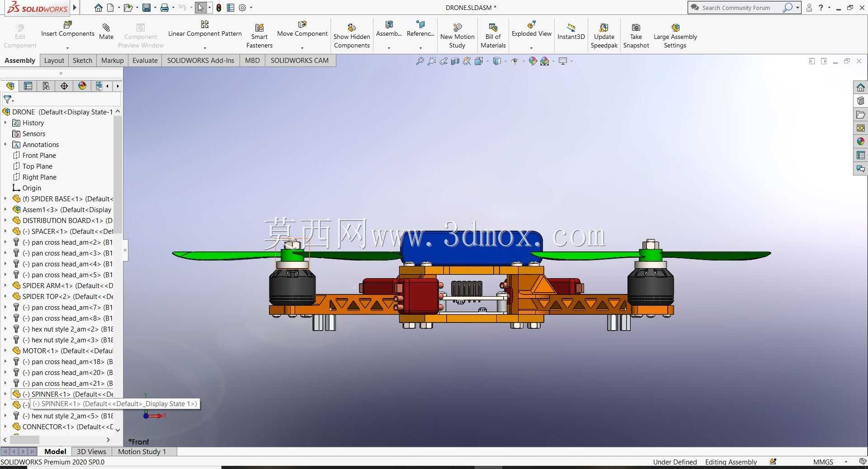
Task: Open the FeatureManager Design Tree tab
Action: (10, 86)
